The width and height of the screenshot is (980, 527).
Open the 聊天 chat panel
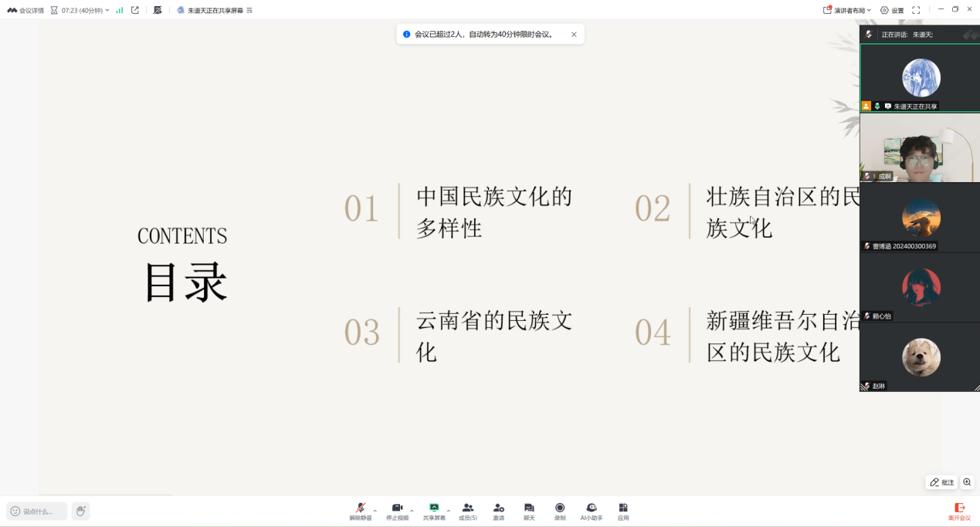(x=529, y=512)
